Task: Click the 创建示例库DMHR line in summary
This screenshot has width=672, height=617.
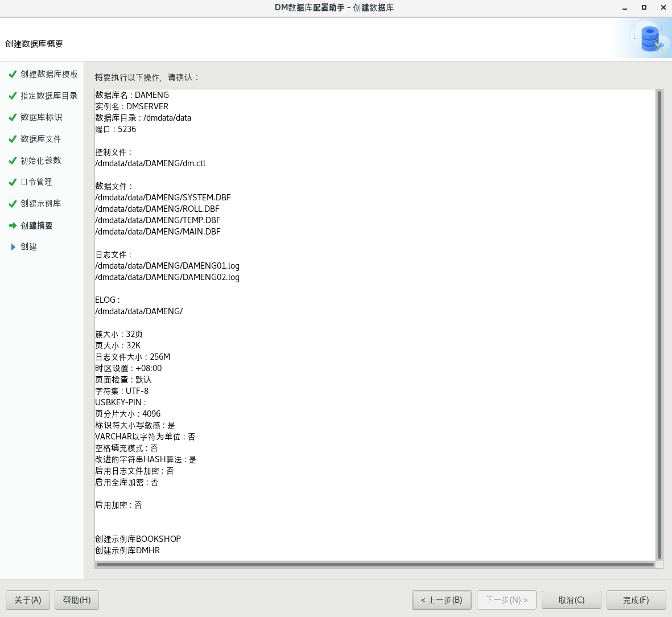Action: (127, 550)
